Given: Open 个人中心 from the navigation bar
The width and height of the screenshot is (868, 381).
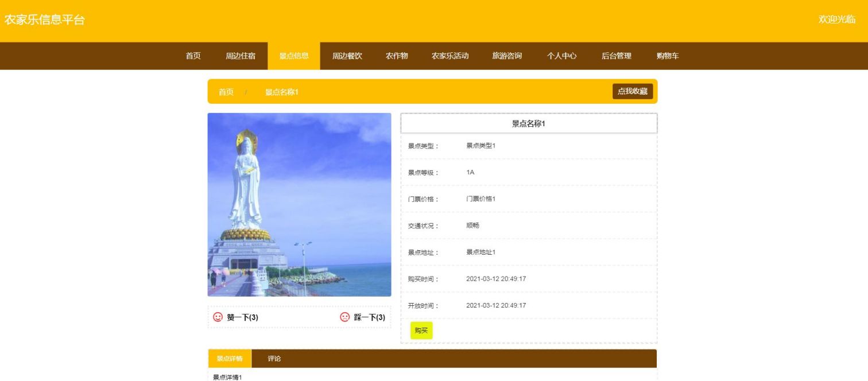Looking at the screenshot, I should [561, 56].
